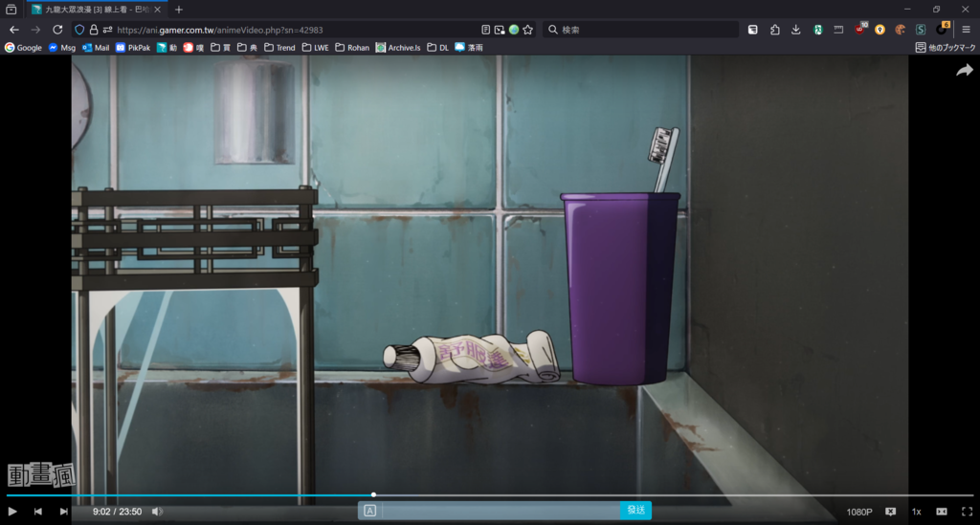The width and height of the screenshot is (980, 525).
Task: Open the 動 bookmark
Action: [x=167, y=48]
